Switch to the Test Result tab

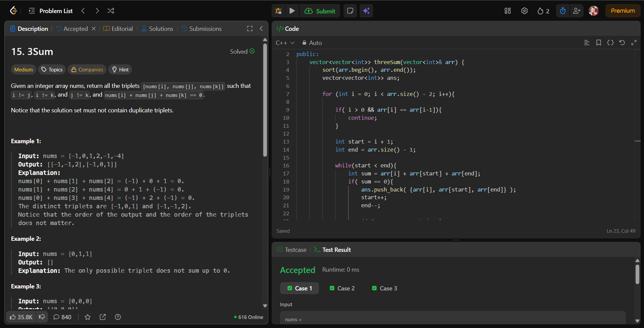pos(332,250)
